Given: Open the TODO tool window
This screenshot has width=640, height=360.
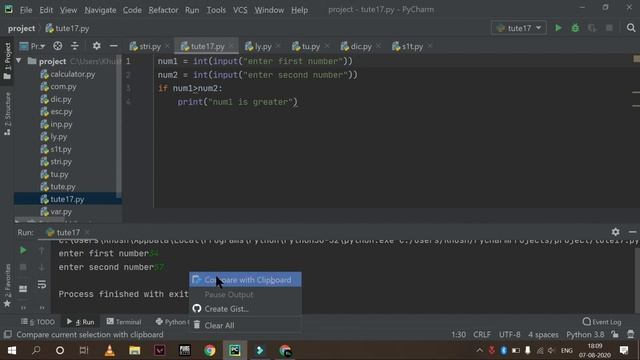Looking at the screenshot, I should [38, 322].
